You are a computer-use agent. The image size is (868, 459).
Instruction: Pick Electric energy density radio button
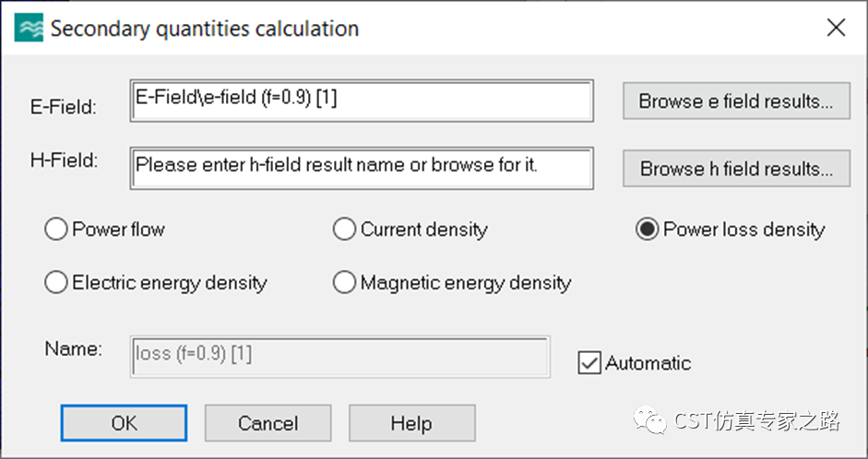(x=56, y=283)
